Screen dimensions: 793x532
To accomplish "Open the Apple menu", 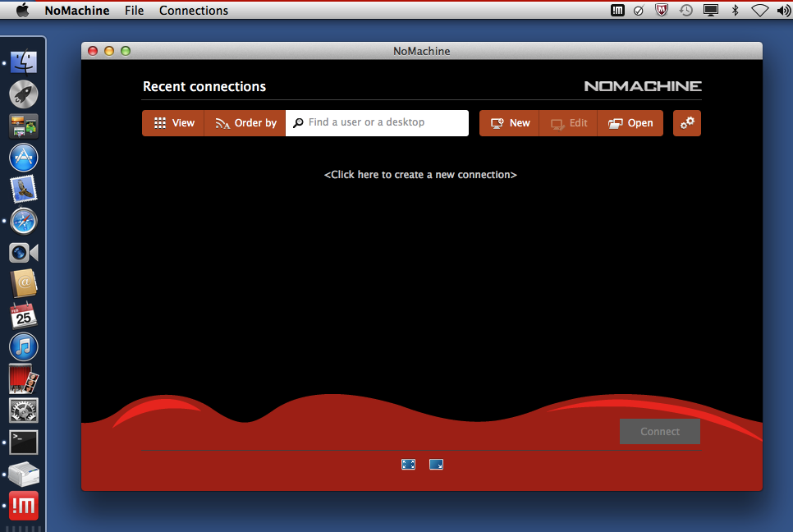I will coord(23,10).
